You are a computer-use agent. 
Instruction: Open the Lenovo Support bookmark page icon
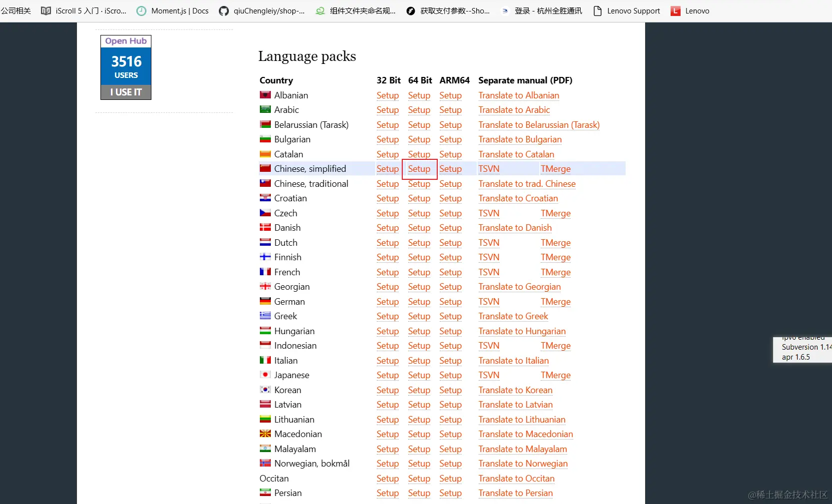pos(597,11)
